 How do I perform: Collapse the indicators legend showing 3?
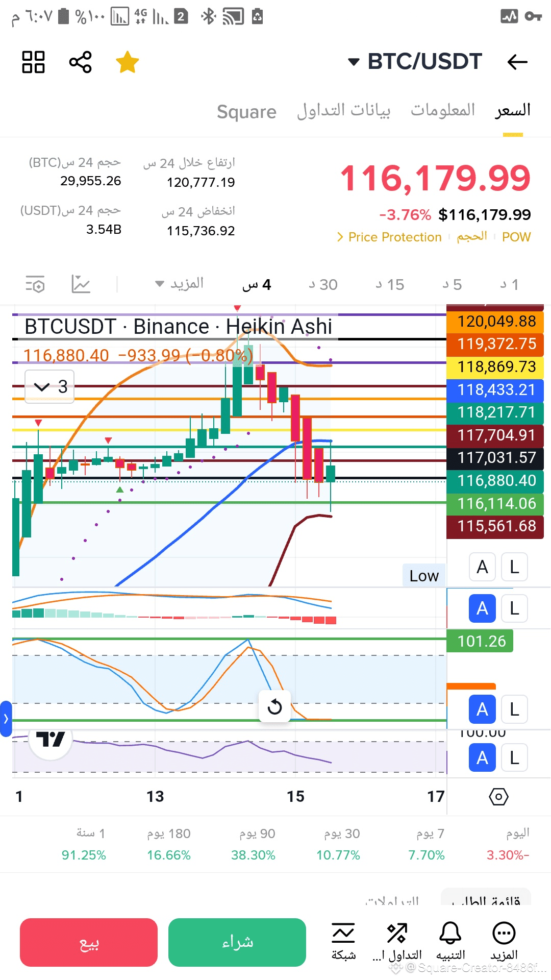click(x=49, y=387)
